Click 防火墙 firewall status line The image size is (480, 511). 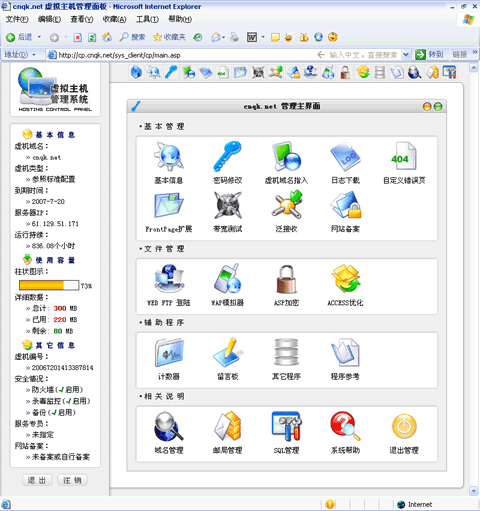[57, 390]
